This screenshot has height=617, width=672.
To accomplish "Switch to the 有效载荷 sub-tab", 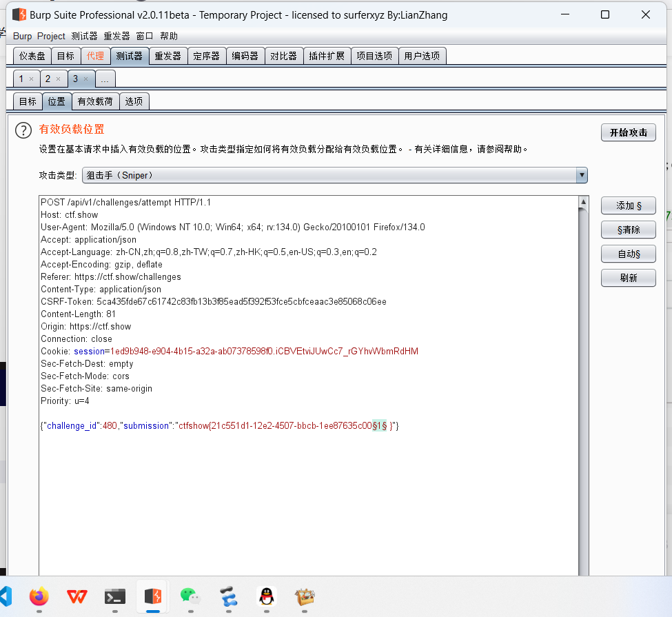I will click(x=95, y=101).
